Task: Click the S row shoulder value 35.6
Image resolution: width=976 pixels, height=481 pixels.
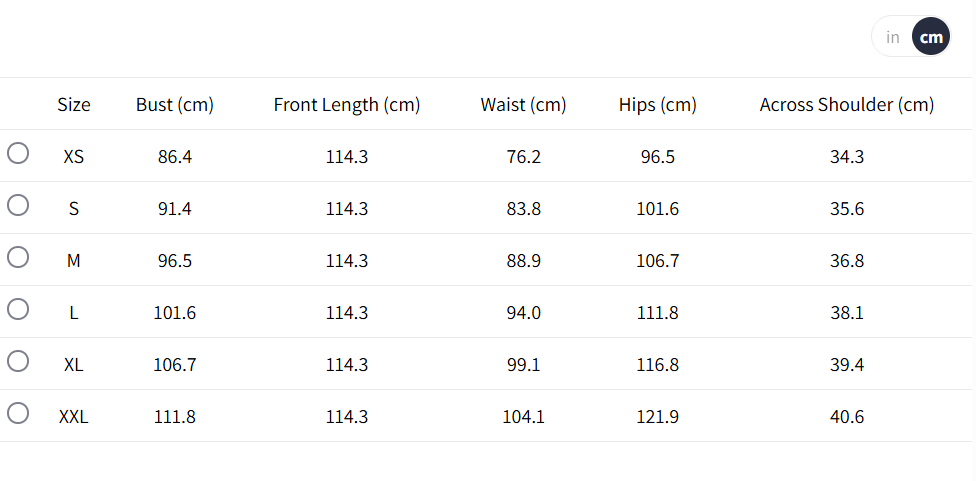Action: (x=847, y=209)
